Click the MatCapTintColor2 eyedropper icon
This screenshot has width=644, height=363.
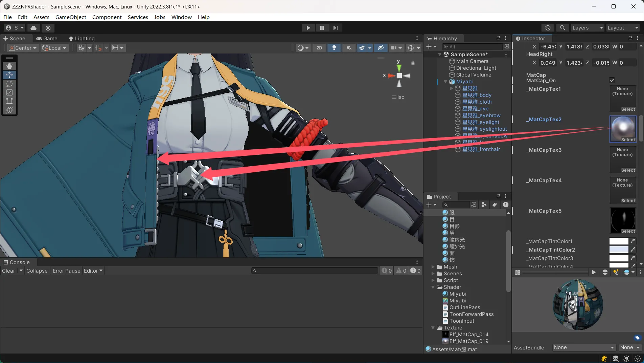[x=633, y=250]
